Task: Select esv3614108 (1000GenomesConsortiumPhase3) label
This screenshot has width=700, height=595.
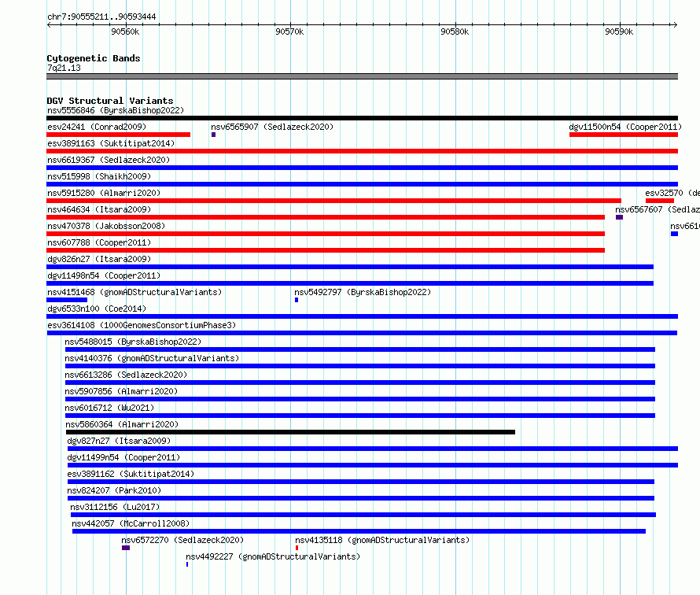Action: click(142, 325)
